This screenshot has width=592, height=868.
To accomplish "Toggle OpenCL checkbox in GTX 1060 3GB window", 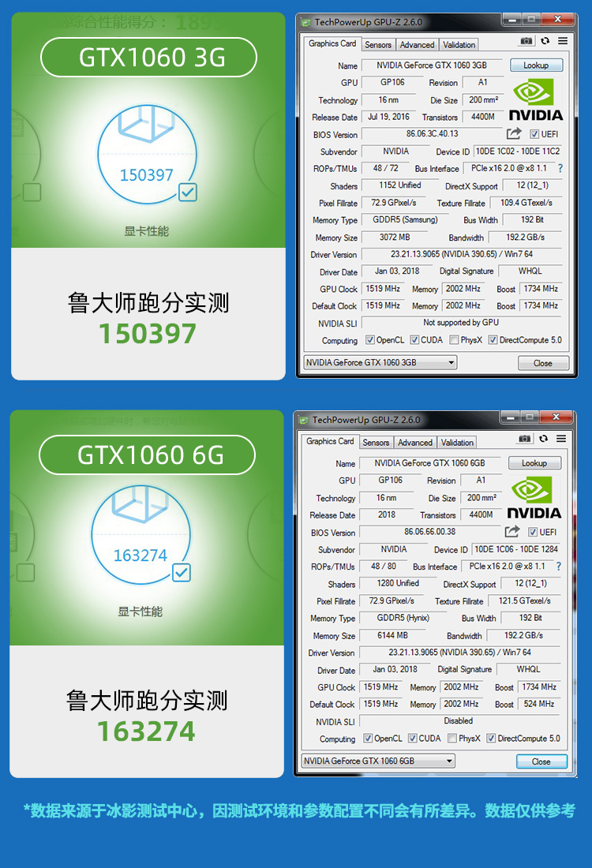I will point(370,340).
